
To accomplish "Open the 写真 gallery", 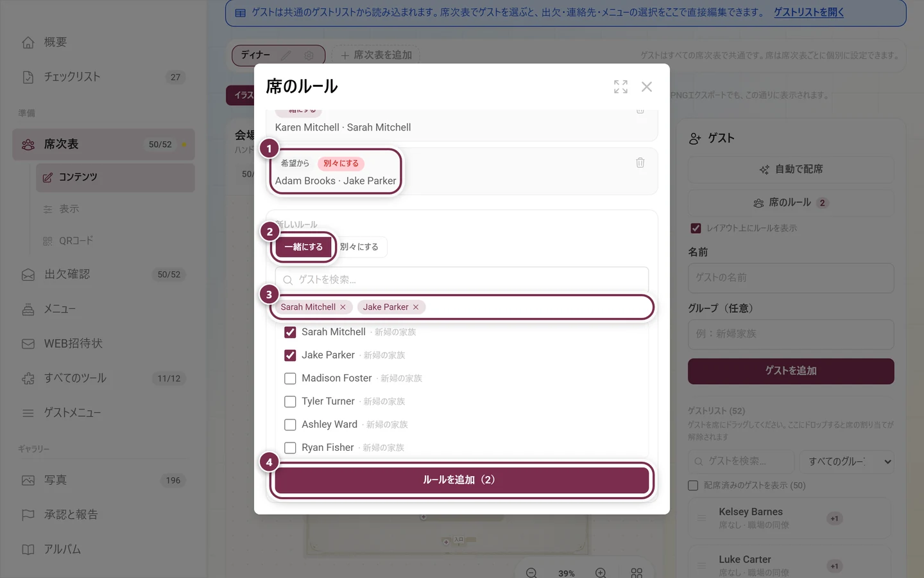I will point(103,480).
